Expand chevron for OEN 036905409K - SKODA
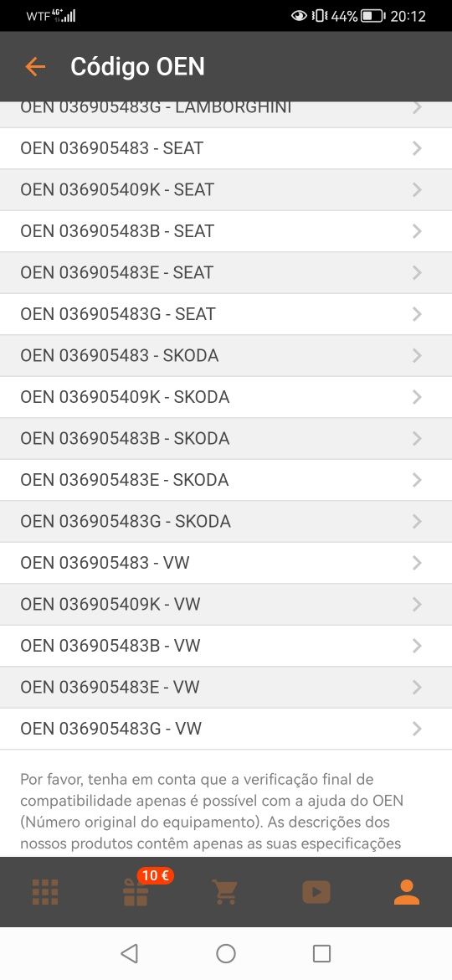Image resolution: width=452 pixels, height=980 pixels. [417, 397]
